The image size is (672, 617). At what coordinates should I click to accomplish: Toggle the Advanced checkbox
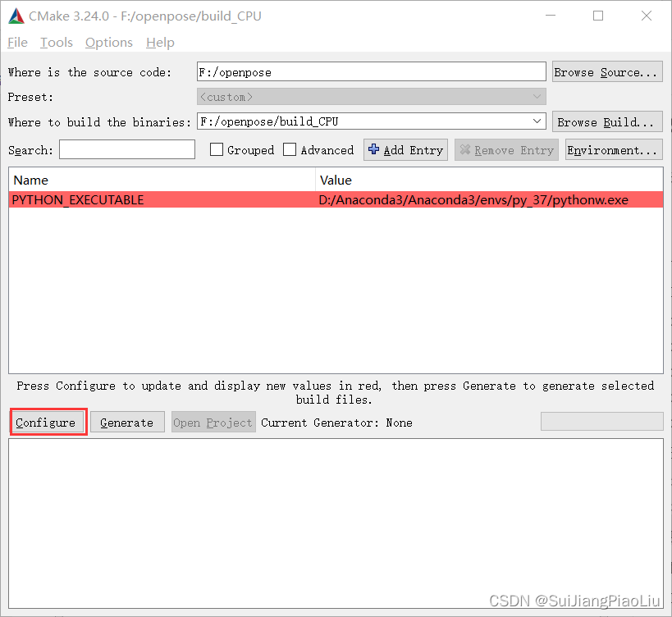[290, 149]
